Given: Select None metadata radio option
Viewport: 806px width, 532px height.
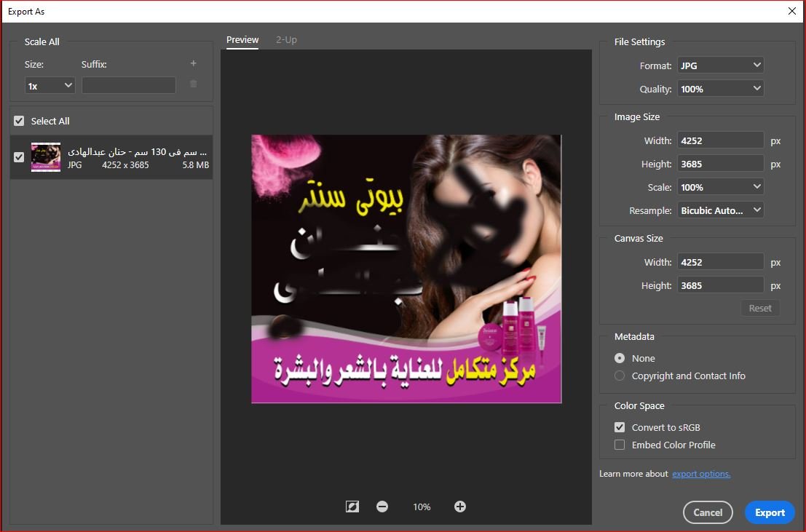Looking at the screenshot, I should click(x=620, y=358).
